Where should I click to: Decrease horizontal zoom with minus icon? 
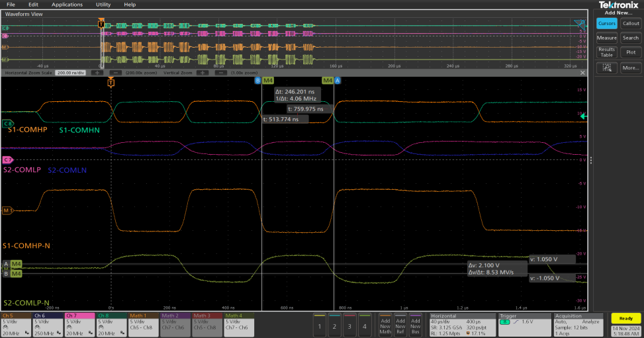tap(115, 72)
